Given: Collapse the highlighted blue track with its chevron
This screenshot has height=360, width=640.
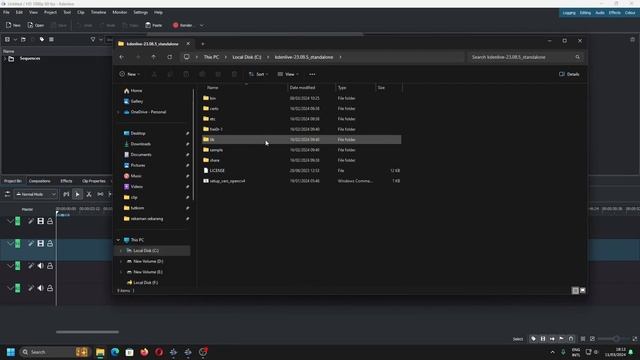Looking at the screenshot, I should tap(10, 244).
